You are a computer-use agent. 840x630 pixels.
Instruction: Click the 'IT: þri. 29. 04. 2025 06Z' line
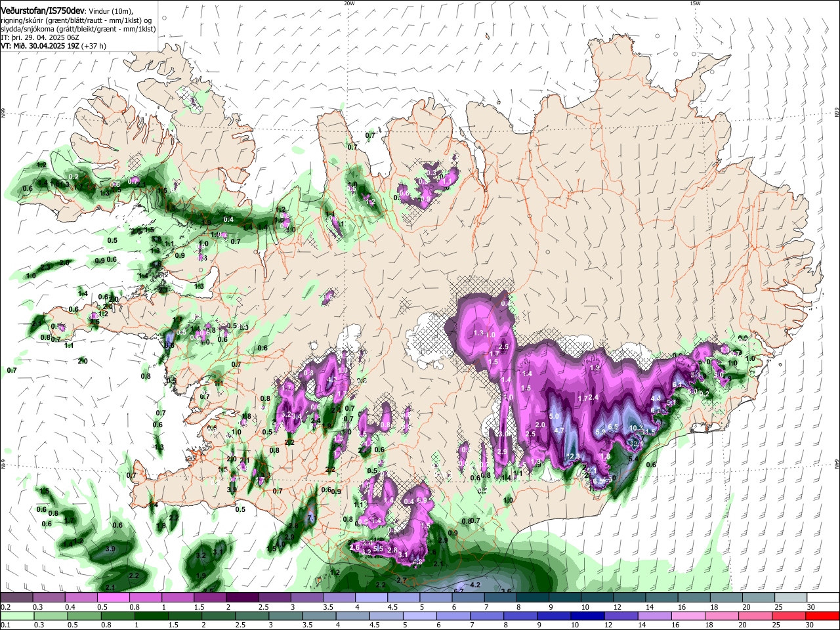click(x=40, y=37)
